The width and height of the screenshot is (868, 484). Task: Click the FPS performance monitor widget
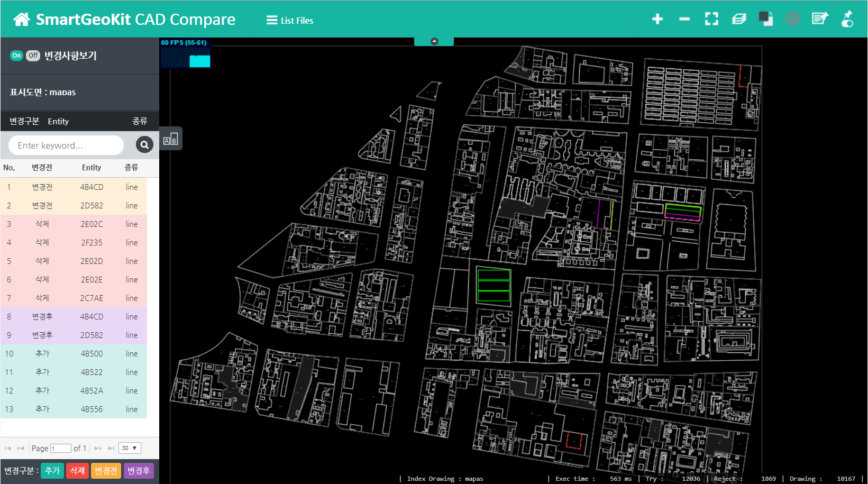185,53
